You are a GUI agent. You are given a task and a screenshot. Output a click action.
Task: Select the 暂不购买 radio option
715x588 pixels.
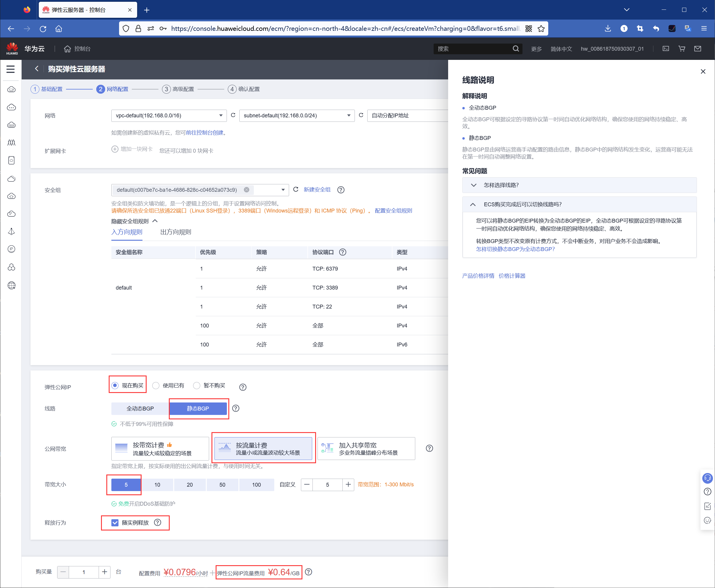pyautogui.click(x=196, y=386)
